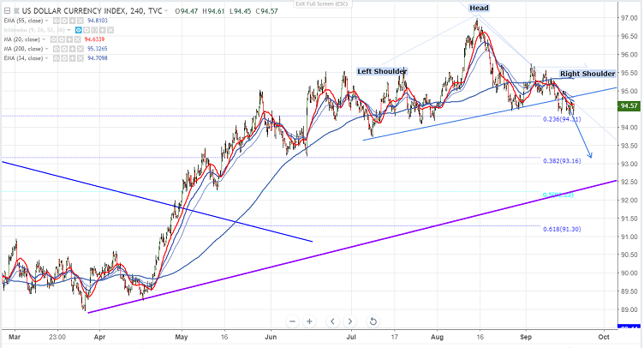
Task: Click the EMA 34 value 94.7098
Action: pyautogui.click(x=98, y=58)
